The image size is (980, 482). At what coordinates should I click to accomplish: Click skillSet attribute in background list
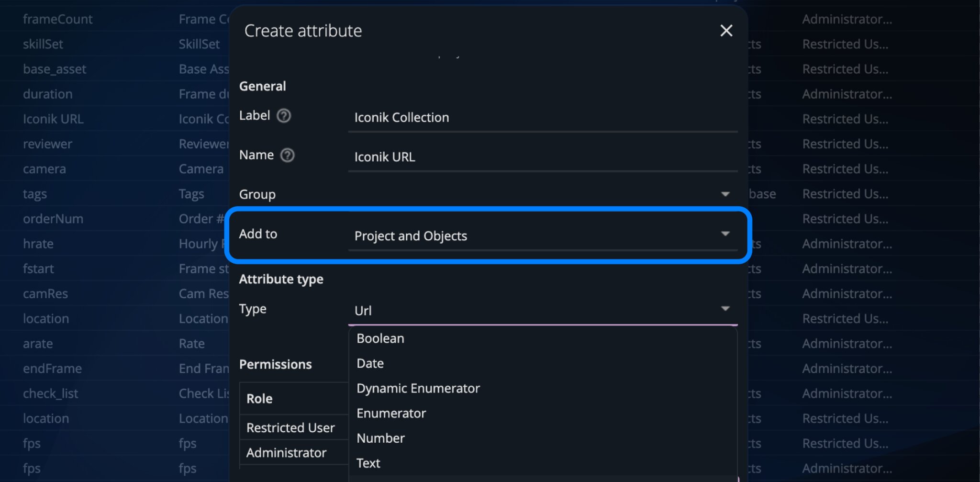43,44
